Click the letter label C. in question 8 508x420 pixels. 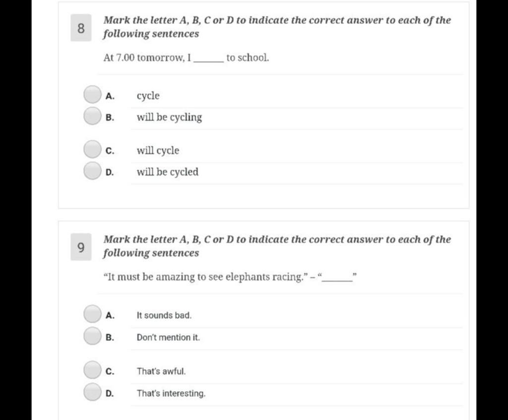point(110,151)
